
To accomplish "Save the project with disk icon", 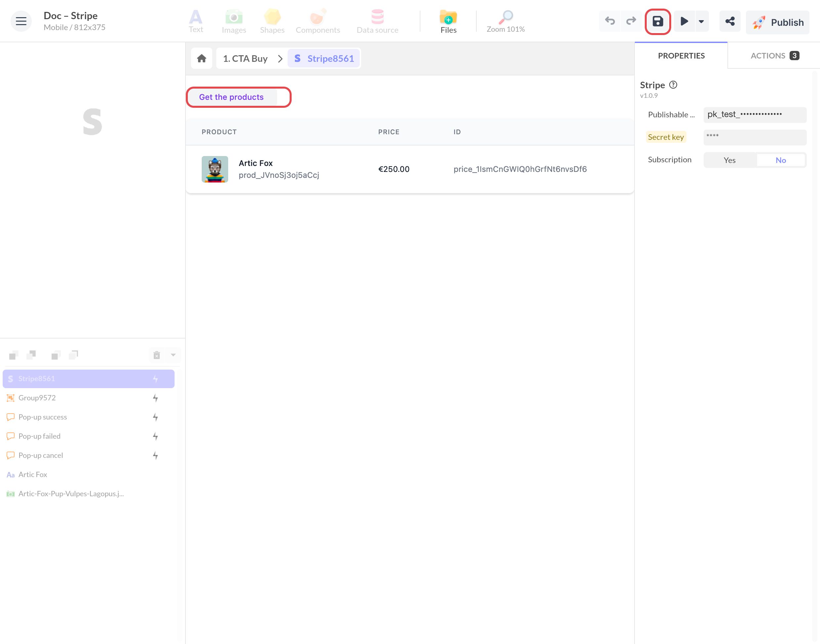I will pyautogui.click(x=658, y=21).
